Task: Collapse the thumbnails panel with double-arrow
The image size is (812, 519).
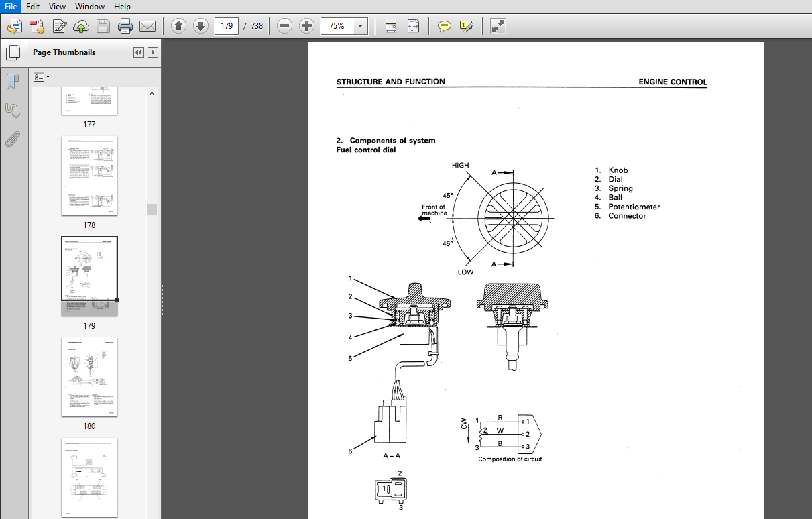Action: coord(139,52)
